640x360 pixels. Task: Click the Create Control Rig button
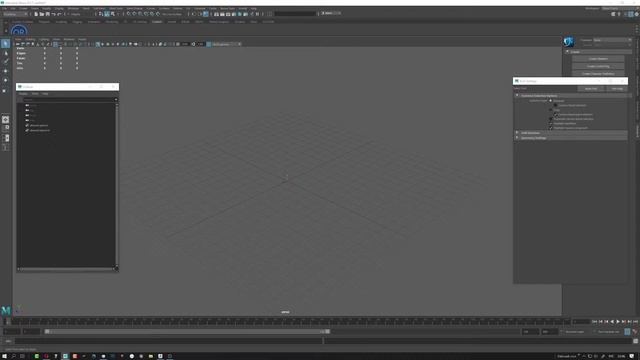click(598, 66)
